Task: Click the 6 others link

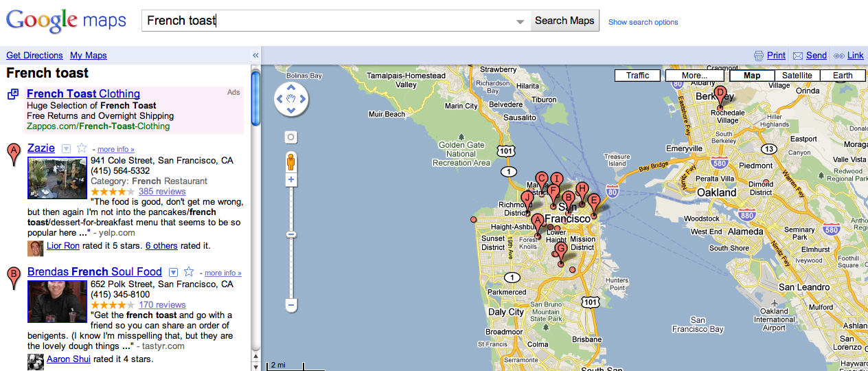Action: point(161,245)
